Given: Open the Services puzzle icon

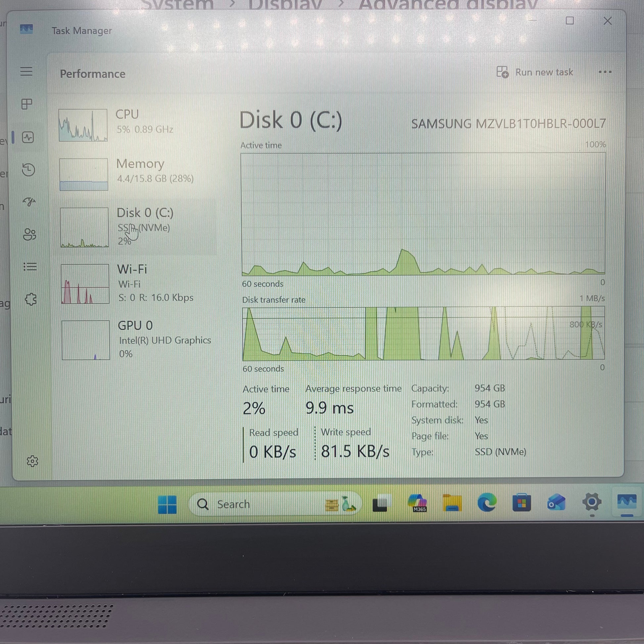Looking at the screenshot, I should pyautogui.click(x=31, y=299).
